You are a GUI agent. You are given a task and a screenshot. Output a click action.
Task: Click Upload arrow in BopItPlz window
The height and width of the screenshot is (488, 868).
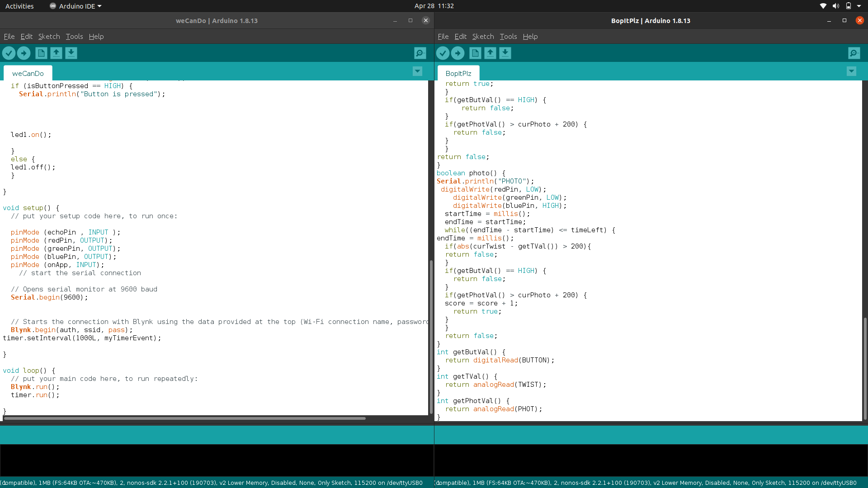[458, 53]
